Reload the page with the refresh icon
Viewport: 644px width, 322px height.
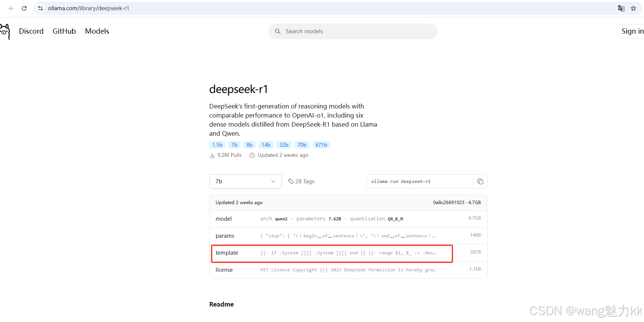click(x=24, y=8)
